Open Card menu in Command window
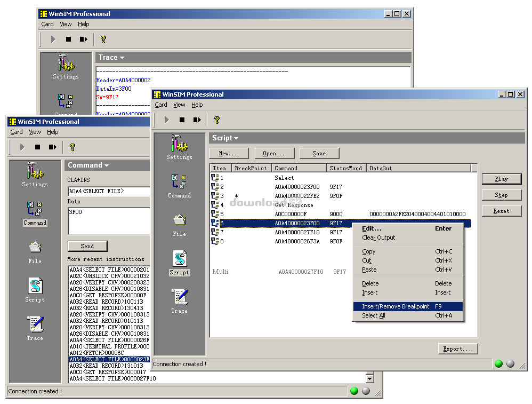The width and height of the screenshot is (532, 404). [x=17, y=132]
